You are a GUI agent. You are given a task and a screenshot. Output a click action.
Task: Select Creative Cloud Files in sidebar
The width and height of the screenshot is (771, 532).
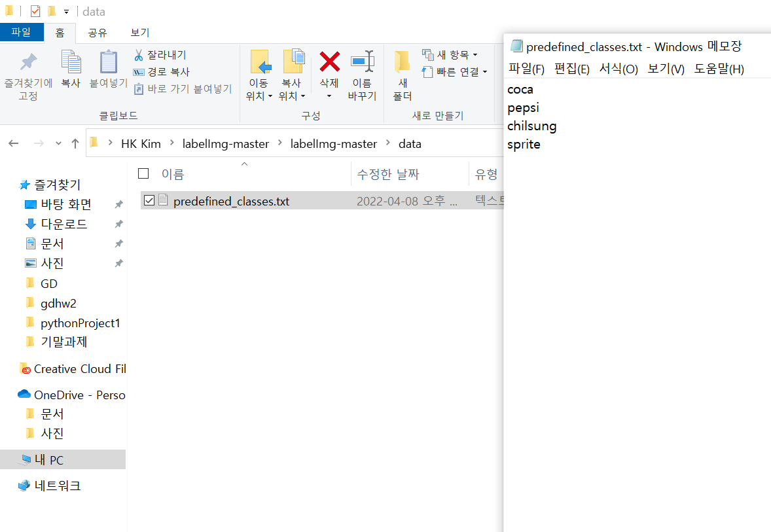tap(72, 369)
